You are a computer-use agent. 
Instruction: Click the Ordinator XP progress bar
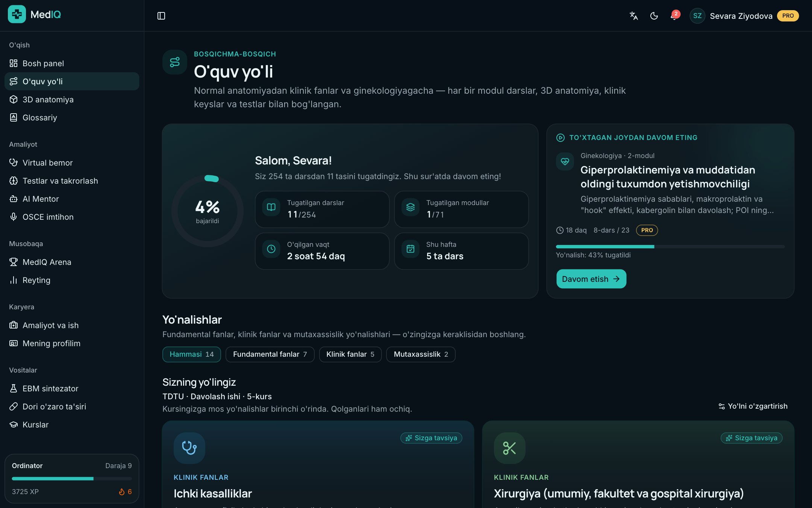(x=72, y=479)
